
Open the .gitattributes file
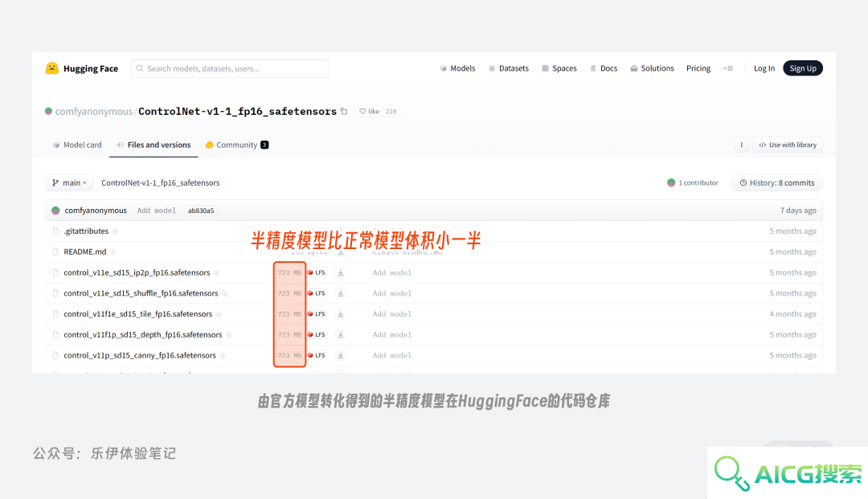[86, 231]
